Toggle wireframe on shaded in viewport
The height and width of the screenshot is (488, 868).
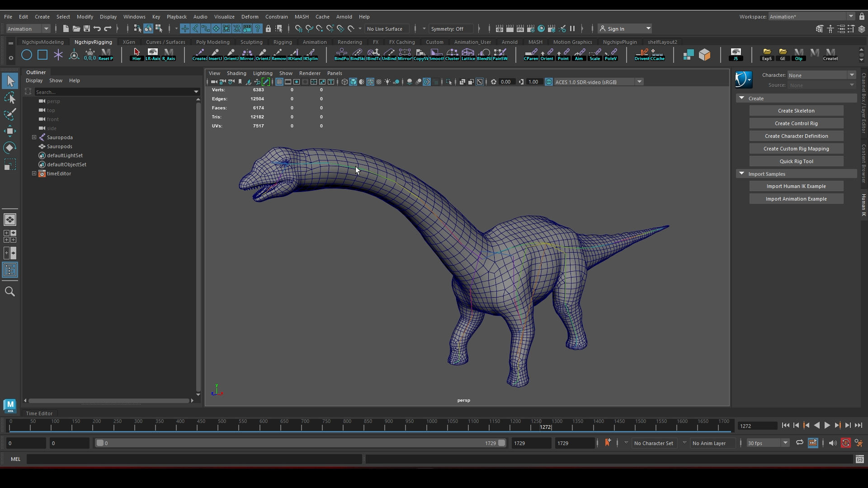click(x=370, y=82)
